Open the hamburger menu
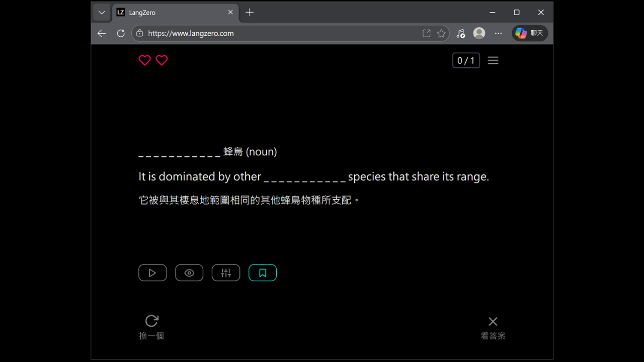 493,60
